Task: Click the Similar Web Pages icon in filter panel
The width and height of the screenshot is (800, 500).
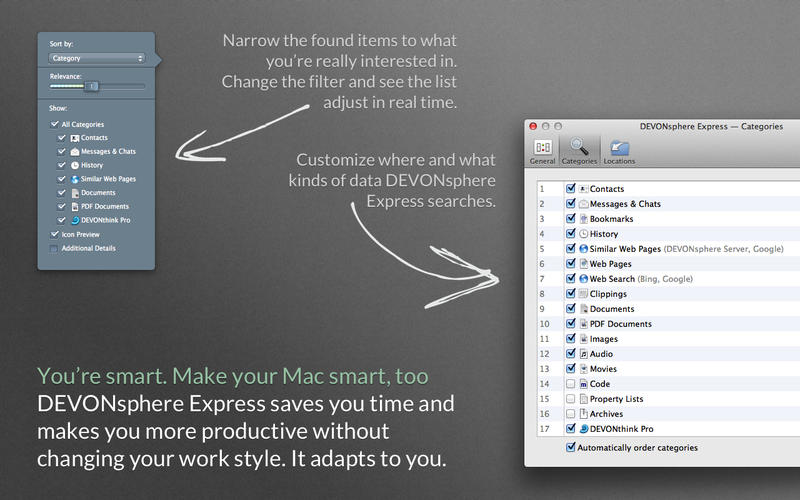Action: point(74,179)
